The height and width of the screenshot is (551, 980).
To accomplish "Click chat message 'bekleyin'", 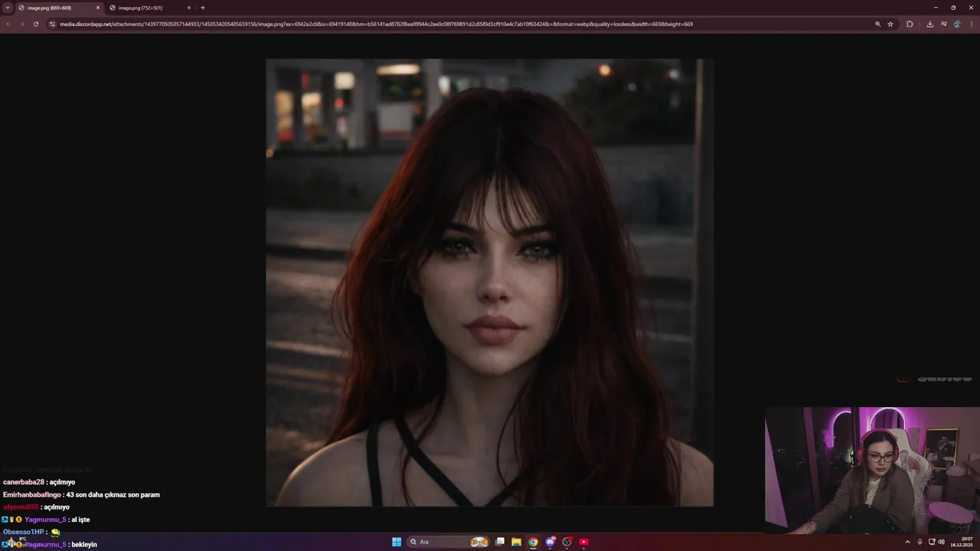I will [x=84, y=544].
